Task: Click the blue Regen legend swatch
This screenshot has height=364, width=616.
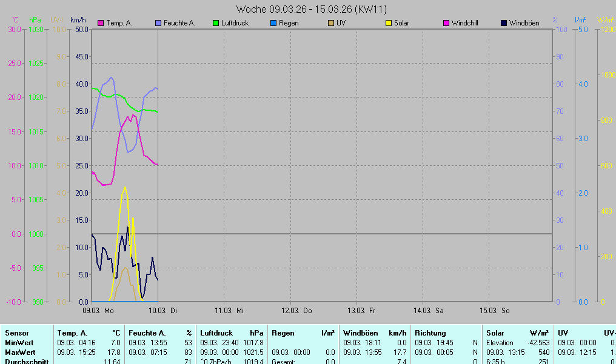Action: (273, 23)
